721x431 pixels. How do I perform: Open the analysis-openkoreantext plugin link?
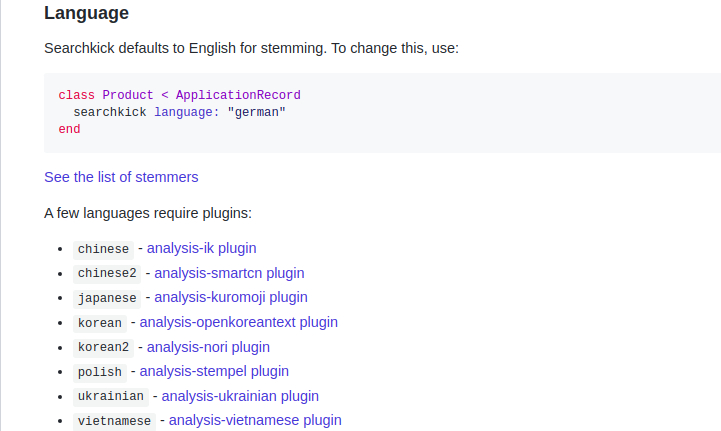(x=239, y=322)
